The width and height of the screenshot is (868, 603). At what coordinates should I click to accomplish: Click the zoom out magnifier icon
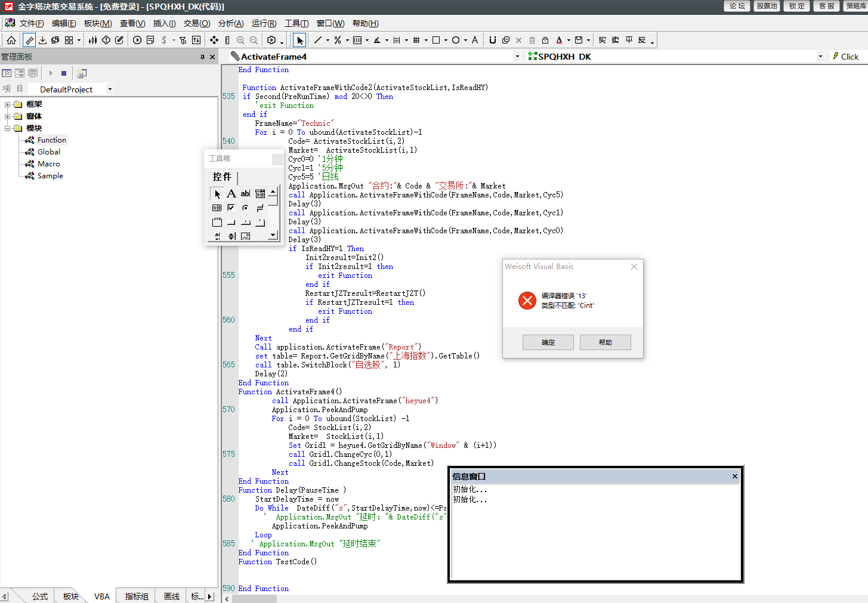(254, 40)
